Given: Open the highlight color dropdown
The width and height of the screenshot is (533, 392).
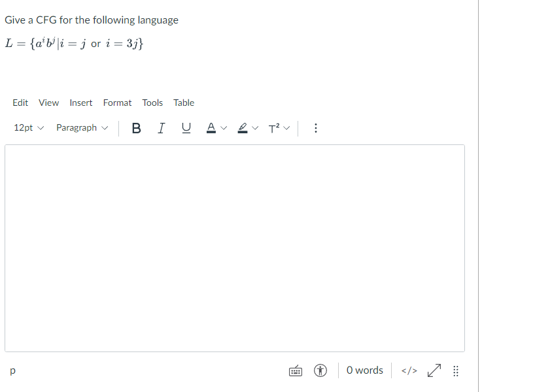Looking at the screenshot, I should [x=247, y=128].
